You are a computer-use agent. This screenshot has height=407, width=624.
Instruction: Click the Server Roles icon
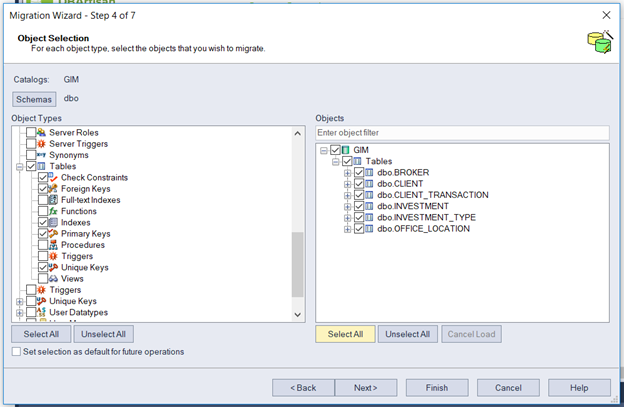click(41, 132)
